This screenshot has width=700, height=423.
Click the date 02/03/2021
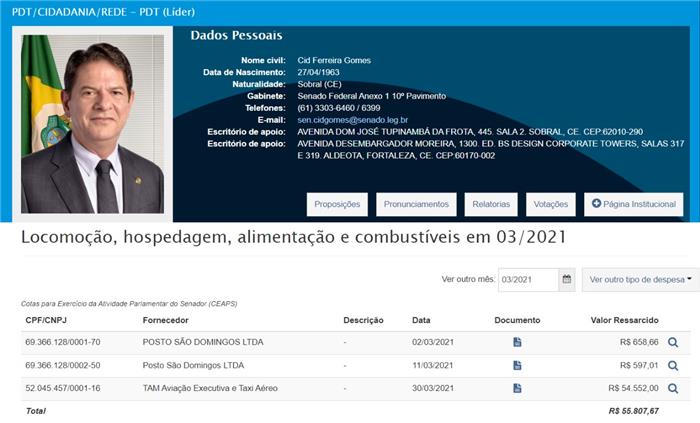pos(433,342)
